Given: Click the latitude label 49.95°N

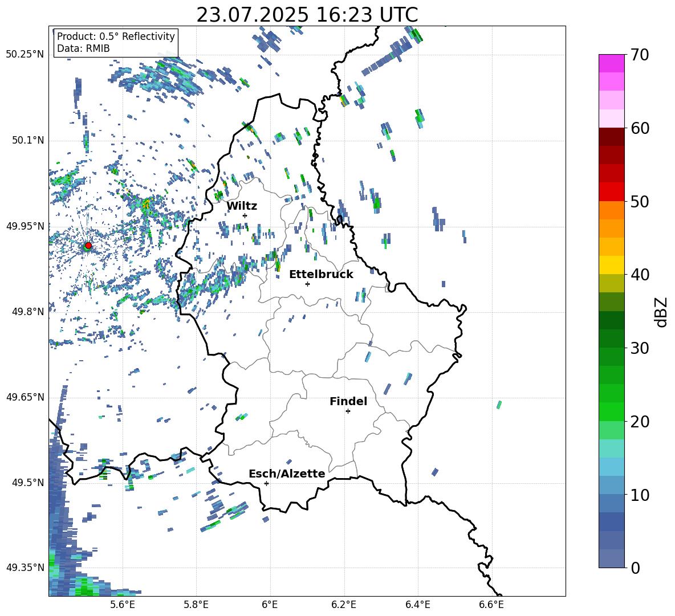Looking at the screenshot, I should coord(25,226).
